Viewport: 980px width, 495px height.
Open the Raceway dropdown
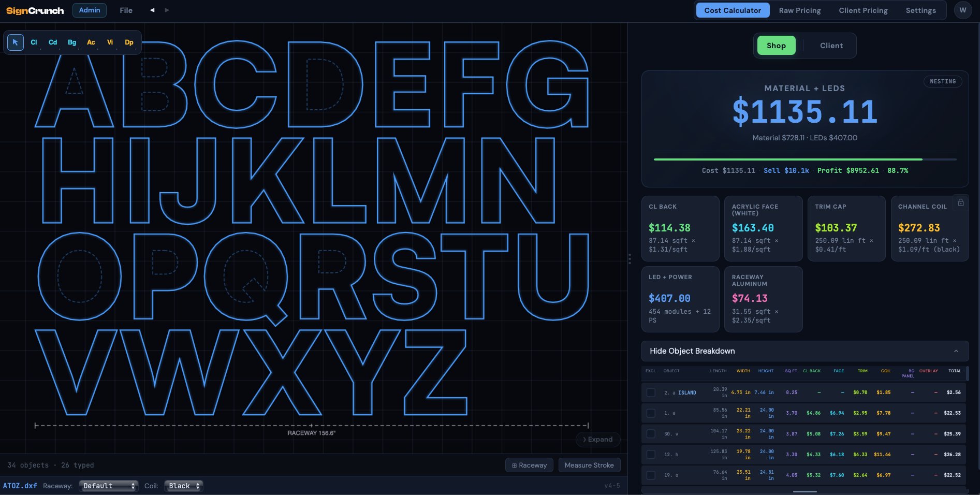(108, 486)
